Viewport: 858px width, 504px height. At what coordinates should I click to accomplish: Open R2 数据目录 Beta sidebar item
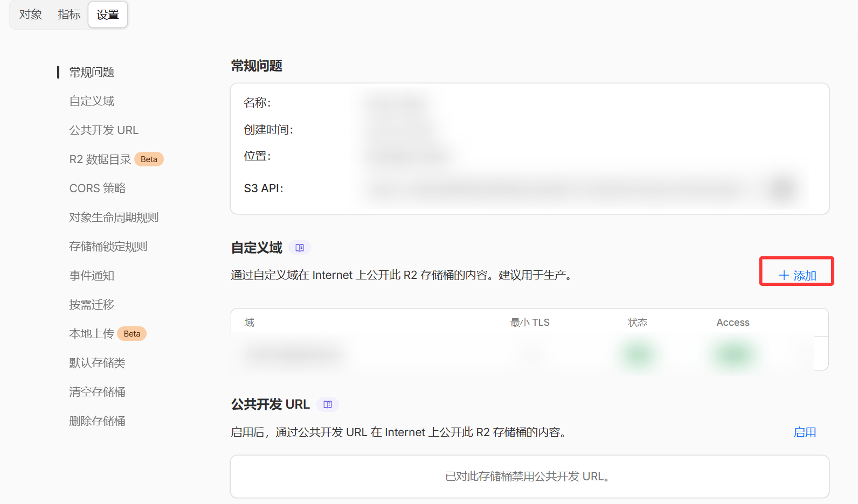click(100, 159)
